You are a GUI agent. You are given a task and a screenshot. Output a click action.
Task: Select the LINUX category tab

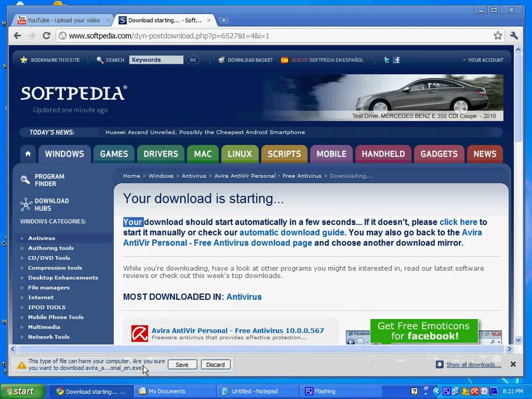[240, 154]
